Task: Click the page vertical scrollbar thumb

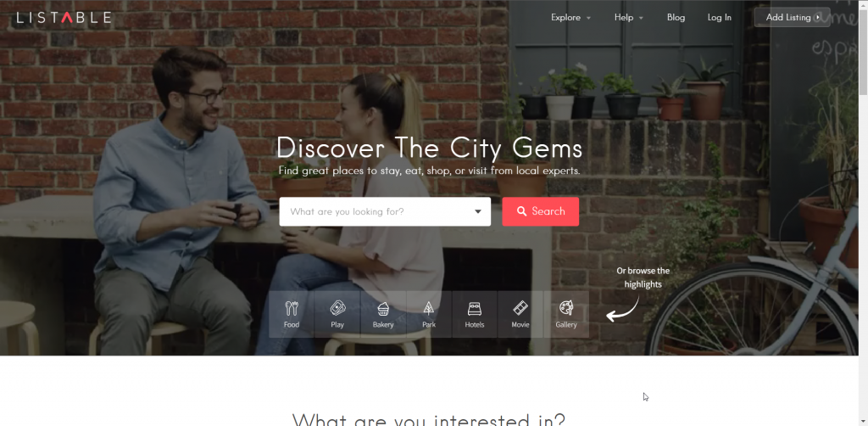Action: [x=863, y=52]
